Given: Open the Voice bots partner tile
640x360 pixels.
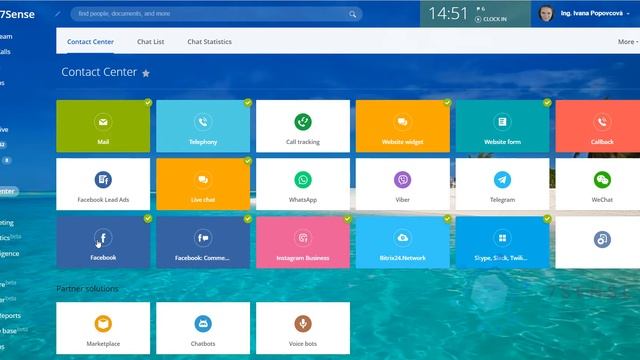Looking at the screenshot, I should 303,328.
